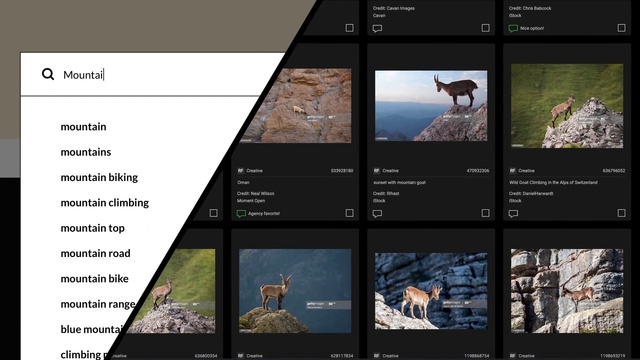This screenshot has height=360, width=640.
Task: Click the RF badge on the image 470932306 card
Action: (376, 171)
